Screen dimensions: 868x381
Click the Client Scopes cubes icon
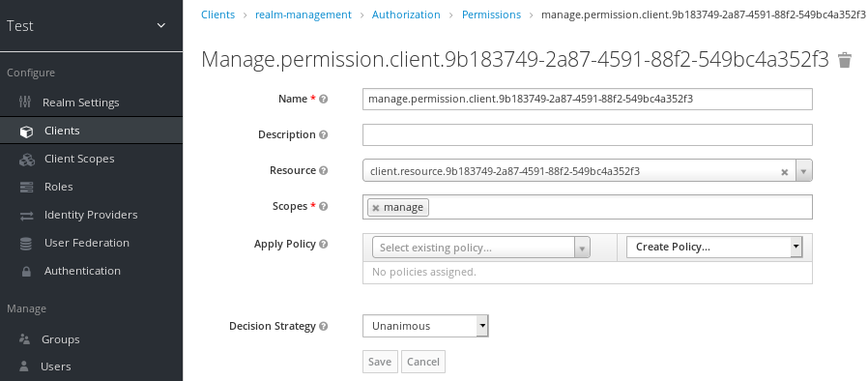pyautogui.click(x=26, y=160)
